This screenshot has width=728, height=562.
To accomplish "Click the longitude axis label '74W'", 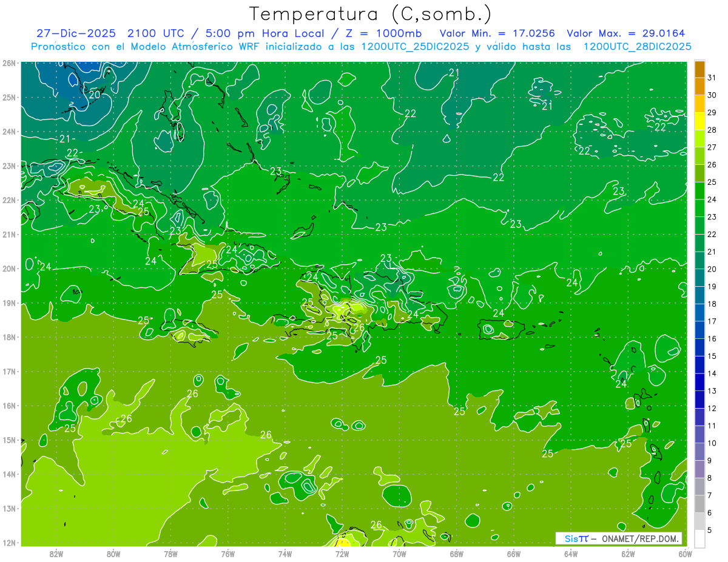I will click(285, 554).
